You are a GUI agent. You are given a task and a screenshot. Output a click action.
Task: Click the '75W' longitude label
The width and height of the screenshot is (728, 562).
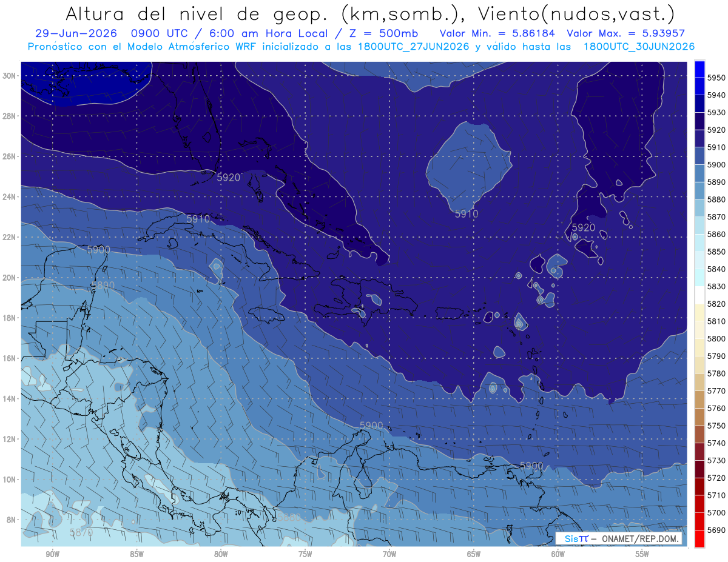click(x=305, y=554)
